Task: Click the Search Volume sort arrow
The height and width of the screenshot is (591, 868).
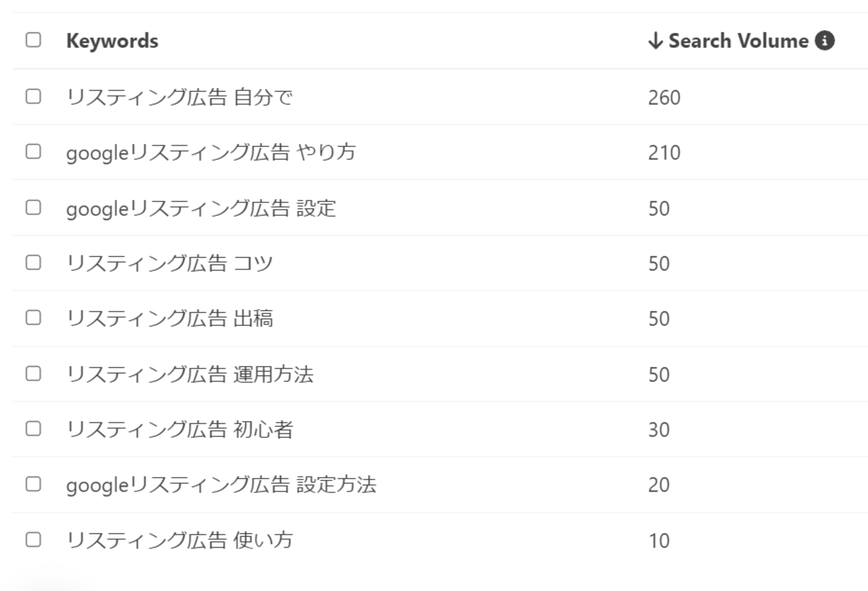Action: click(x=656, y=41)
